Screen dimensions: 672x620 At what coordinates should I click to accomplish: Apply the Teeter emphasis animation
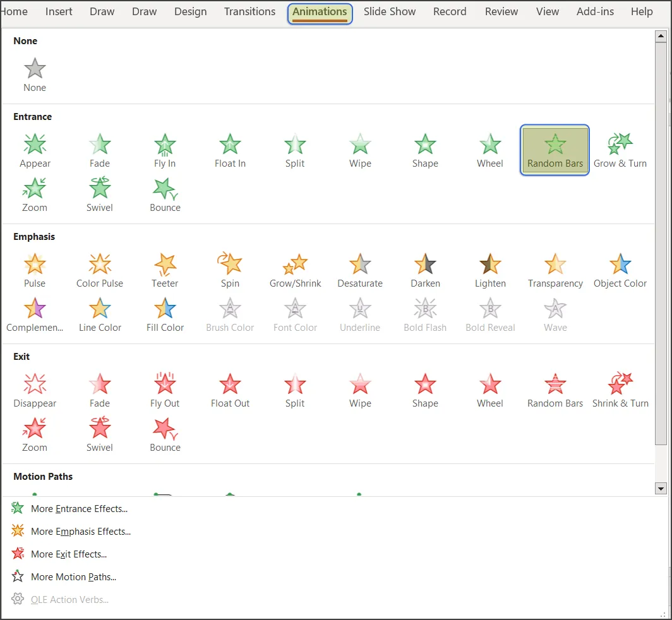pos(165,270)
